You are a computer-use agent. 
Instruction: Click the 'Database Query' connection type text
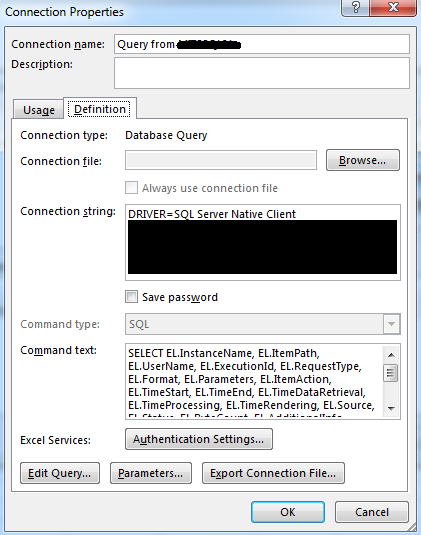(166, 135)
